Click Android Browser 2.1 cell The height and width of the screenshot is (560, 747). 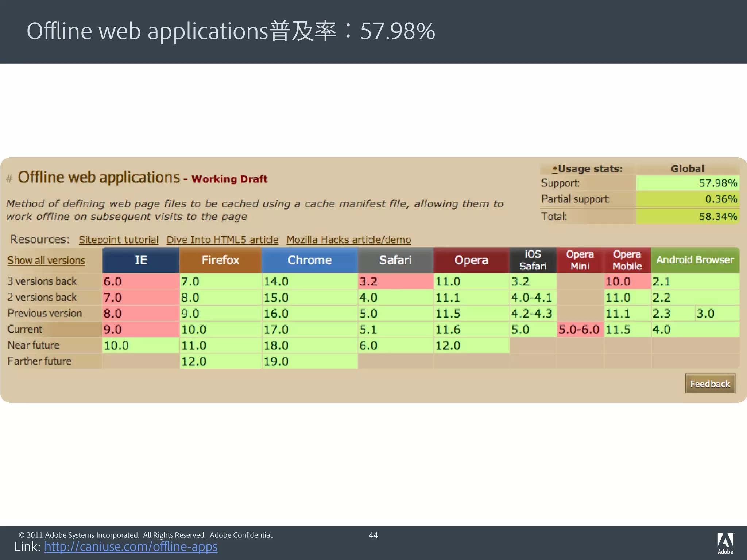point(695,281)
